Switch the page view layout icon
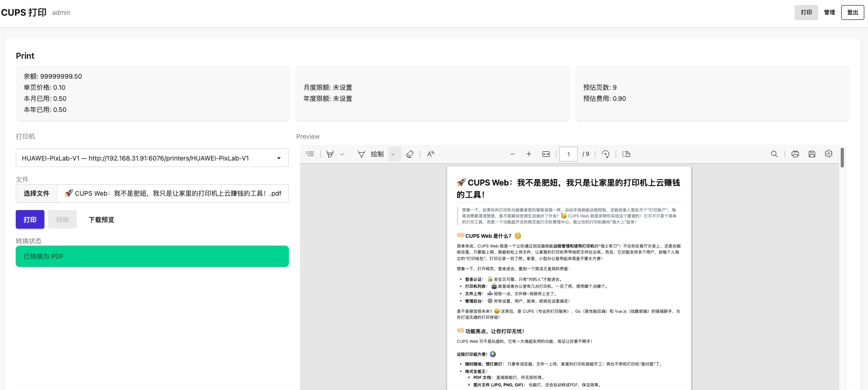Viewport: 868px width, 390px height. [x=626, y=154]
